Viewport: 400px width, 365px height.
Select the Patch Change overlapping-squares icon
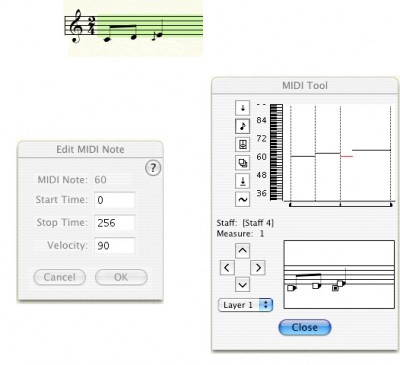coord(243,163)
